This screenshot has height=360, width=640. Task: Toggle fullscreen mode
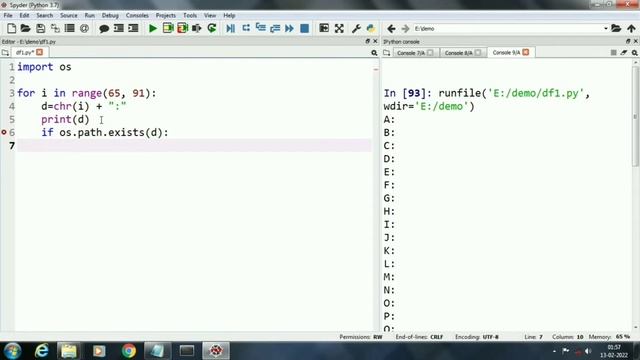pos(339,28)
